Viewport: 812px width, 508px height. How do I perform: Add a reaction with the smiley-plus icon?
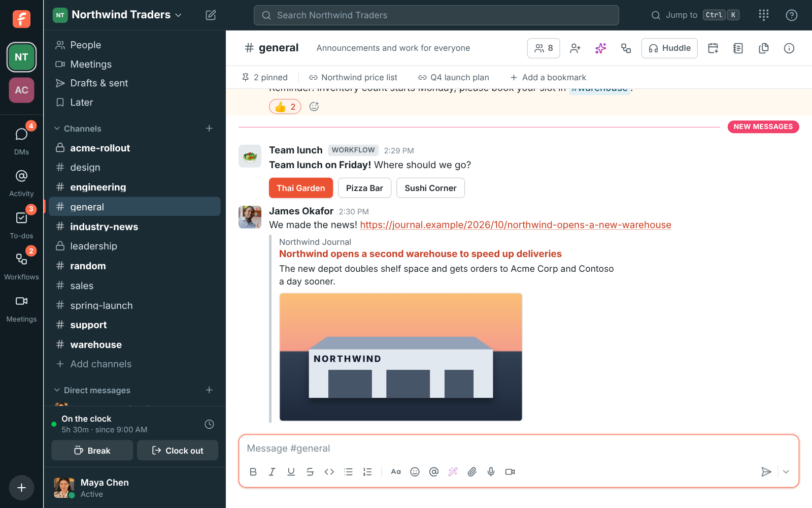[x=314, y=107]
